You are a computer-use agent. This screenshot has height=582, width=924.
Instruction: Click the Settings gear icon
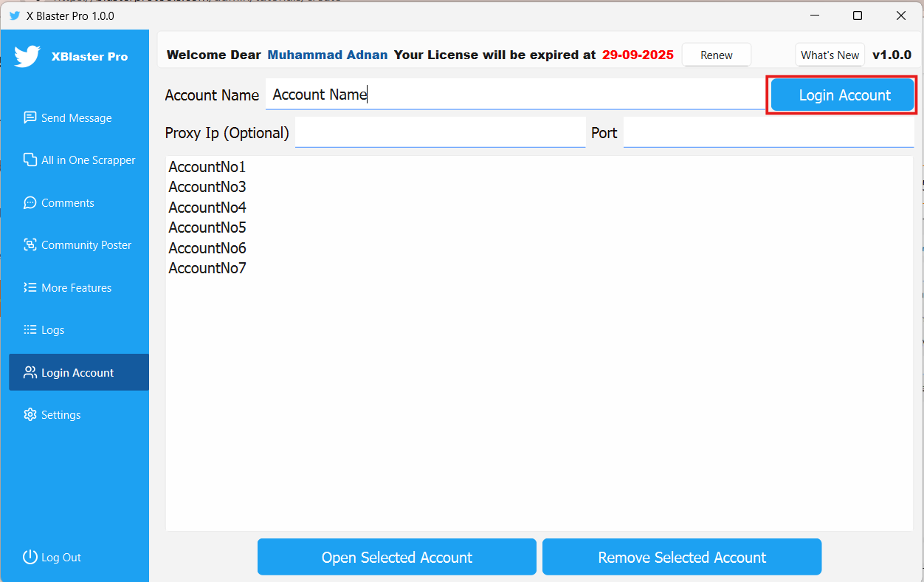[30, 415]
